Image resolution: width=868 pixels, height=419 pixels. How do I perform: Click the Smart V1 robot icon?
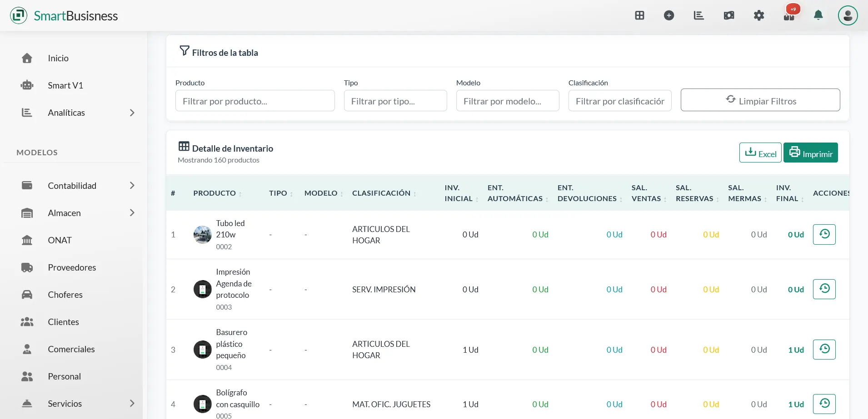point(27,85)
